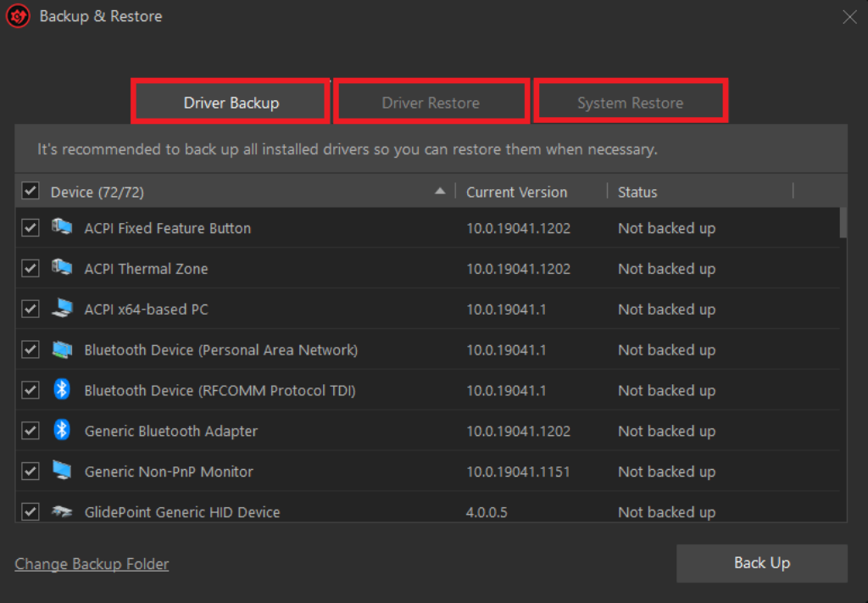Uncheck the GlidePoint Generic HID Device checkbox
This screenshot has width=868, height=603.
coord(31,511)
